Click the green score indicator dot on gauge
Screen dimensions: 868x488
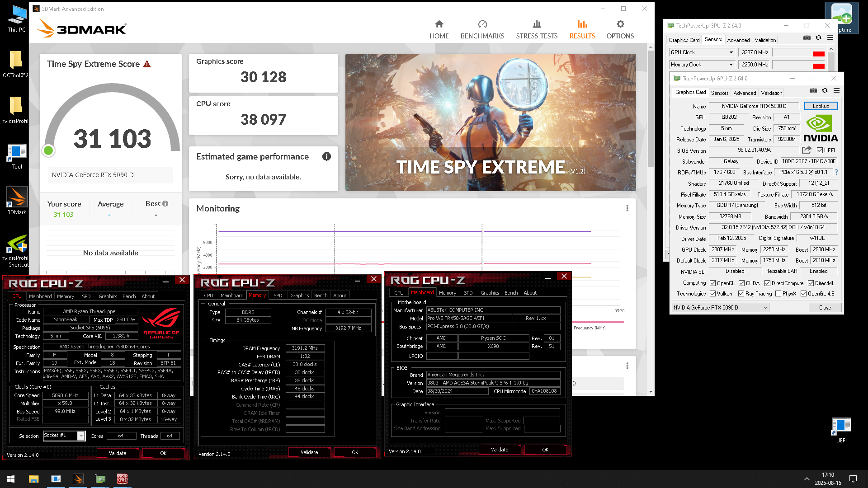[x=48, y=150]
